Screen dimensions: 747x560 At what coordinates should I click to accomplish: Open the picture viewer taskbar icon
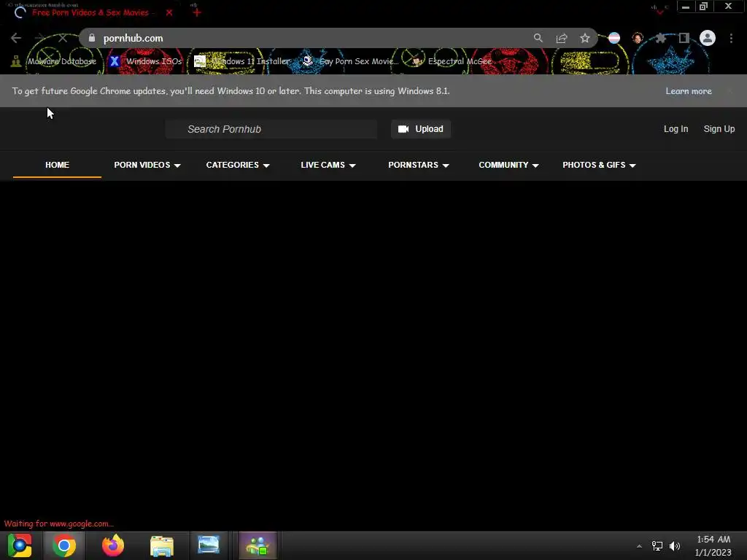tap(209, 545)
